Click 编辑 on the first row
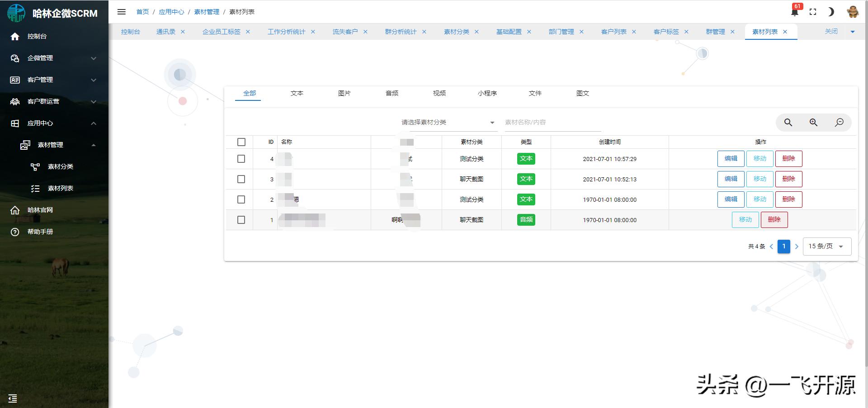This screenshot has height=408, width=868. click(x=731, y=159)
